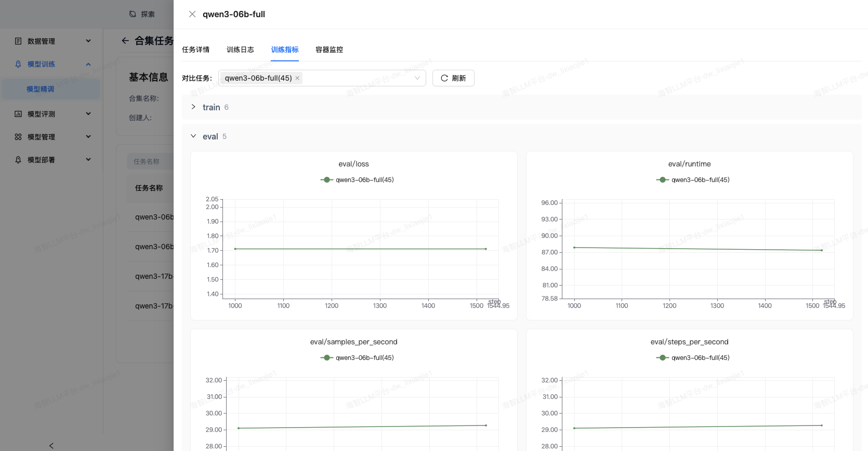
Task: Click the model deployment sidebar icon
Action: 18,160
